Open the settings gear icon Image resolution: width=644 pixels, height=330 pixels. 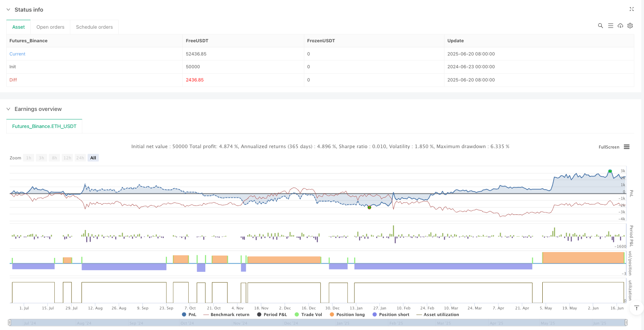[x=630, y=26]
